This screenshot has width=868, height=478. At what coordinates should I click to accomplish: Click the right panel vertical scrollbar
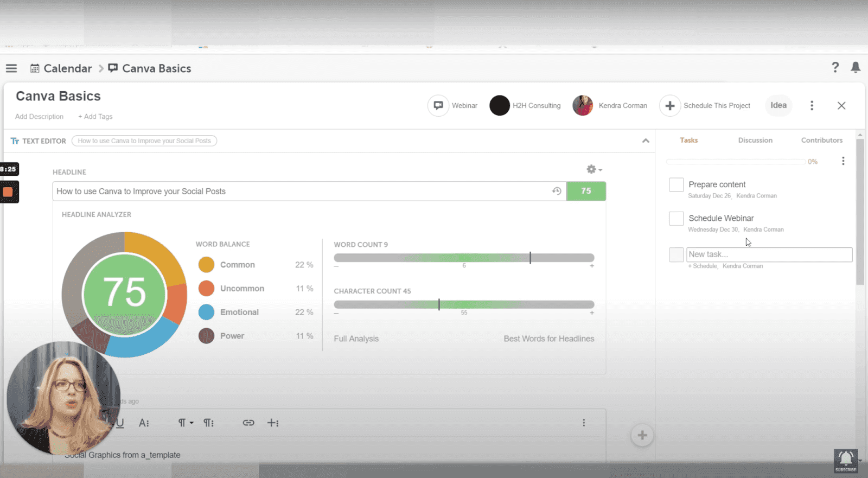click(x=860, y=212)
